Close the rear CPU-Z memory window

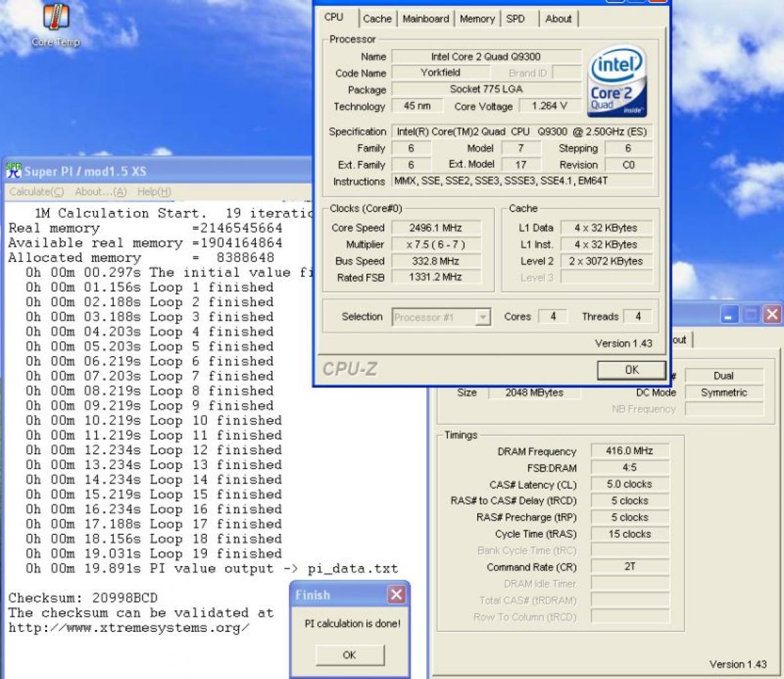click(x=772, y=314)
